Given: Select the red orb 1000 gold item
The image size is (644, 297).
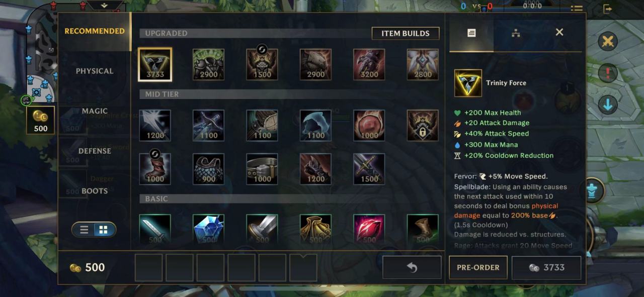Looking at the screenshot, I should pos(369,126).
